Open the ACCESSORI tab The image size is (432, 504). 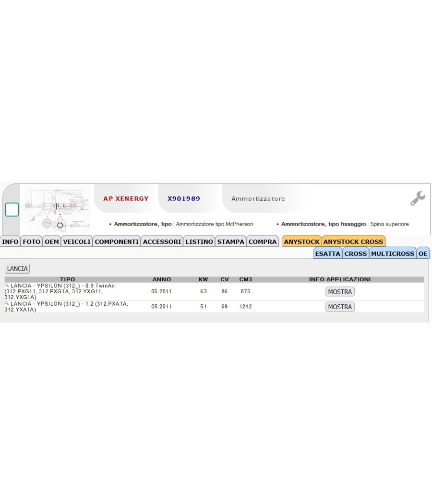[162, 241]
